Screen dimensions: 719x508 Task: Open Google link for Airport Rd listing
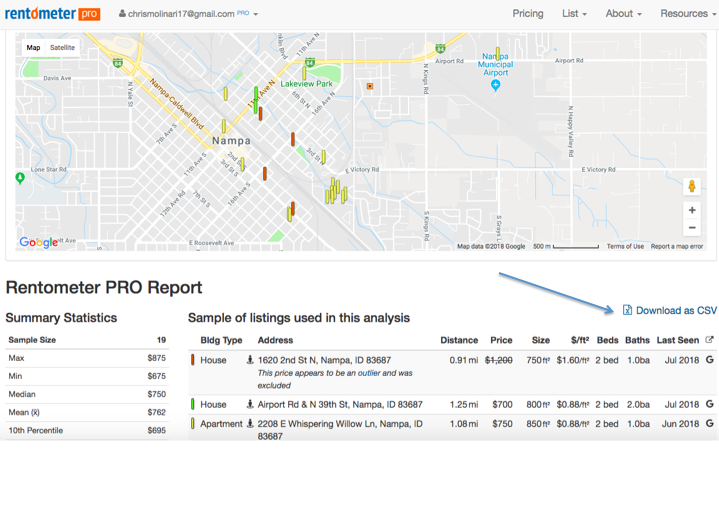click(709, 404)
